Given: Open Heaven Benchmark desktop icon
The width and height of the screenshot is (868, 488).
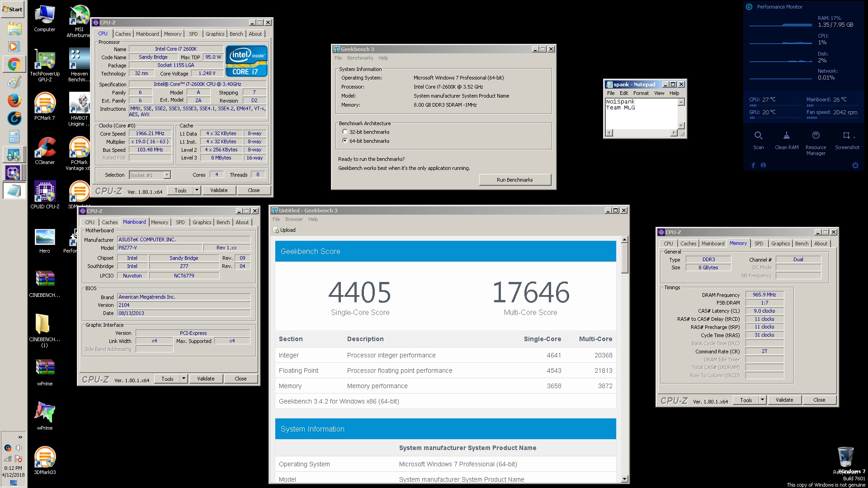Looking at the screenshot, I should pos(79,66).
